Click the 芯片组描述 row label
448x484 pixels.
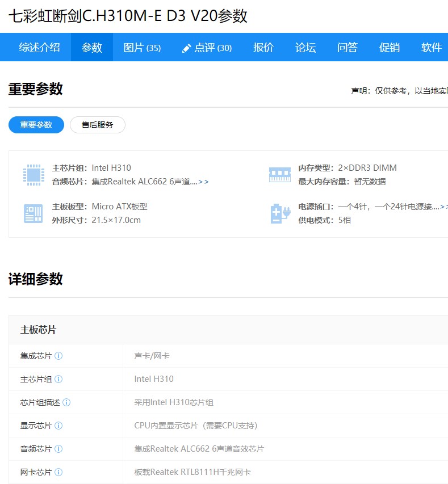(x=40, y=402)
